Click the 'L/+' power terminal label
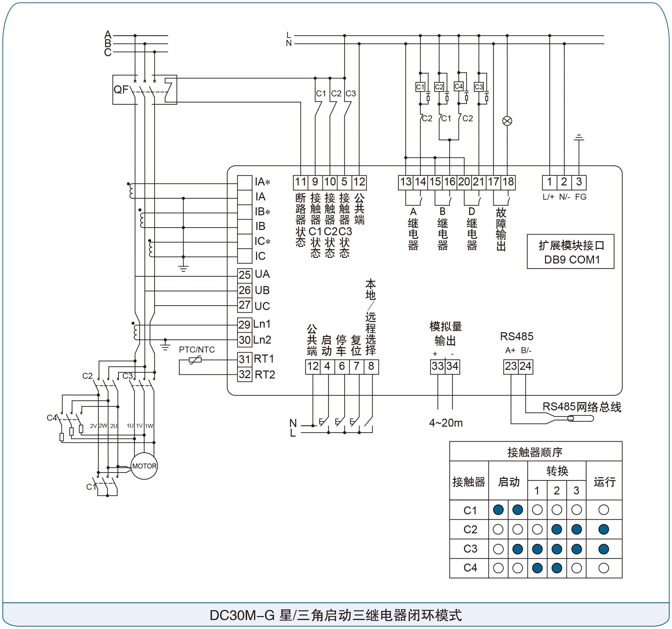Viewport: 672px width, 629px height. coord(548,197)
